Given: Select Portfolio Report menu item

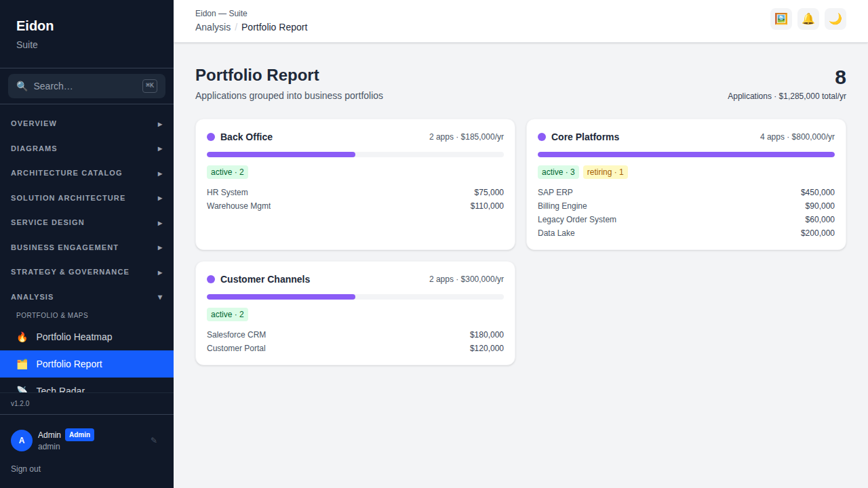Looking at the screenshot, I should (x=87, y=364).
